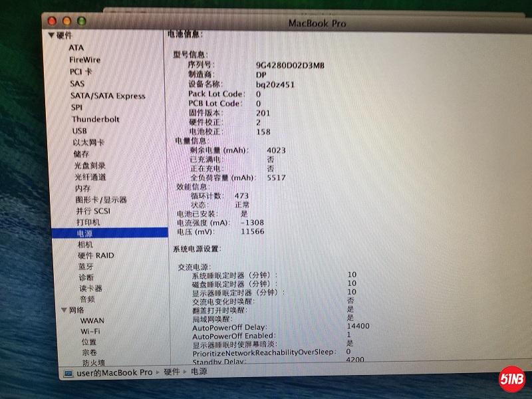Open 以太网卡 Ethernet cards entry
The width and height of the screenshot is (532, 399).
coord(88,142)
